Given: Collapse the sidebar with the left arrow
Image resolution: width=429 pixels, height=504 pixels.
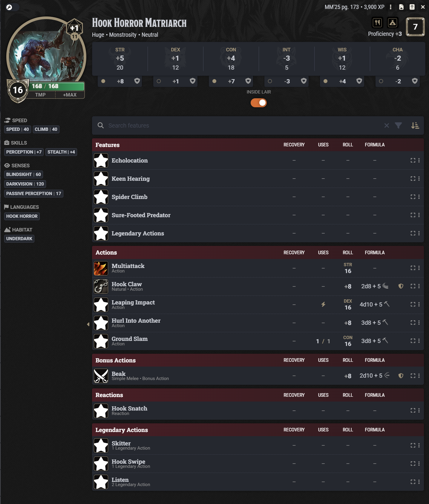Looking at the screenshot, I should [x=88, y=324].
